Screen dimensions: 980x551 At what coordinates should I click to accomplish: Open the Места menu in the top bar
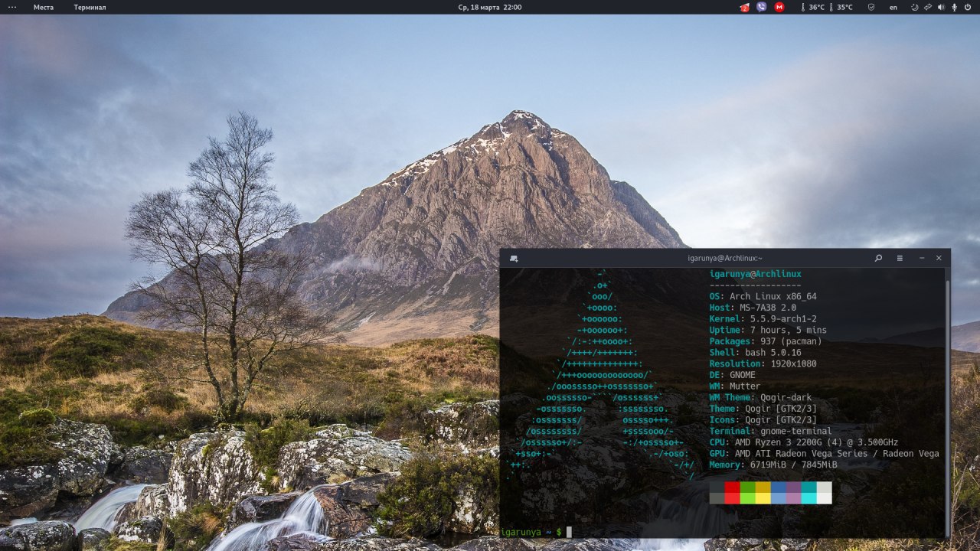coord(44,7)
